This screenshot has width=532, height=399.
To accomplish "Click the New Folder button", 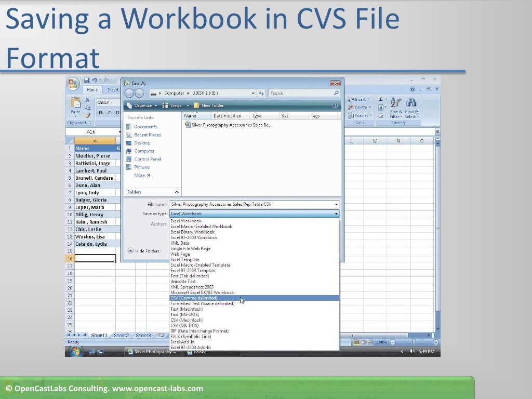I will coord(209,105).
